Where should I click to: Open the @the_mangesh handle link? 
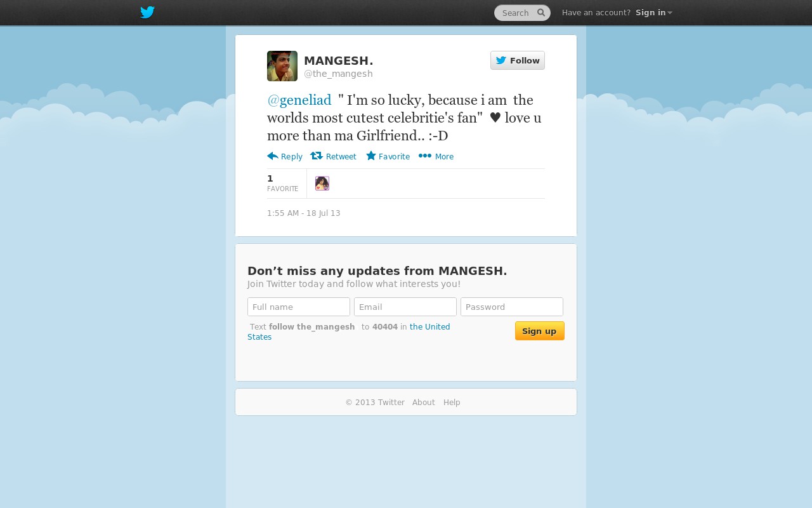click(338, 74)
